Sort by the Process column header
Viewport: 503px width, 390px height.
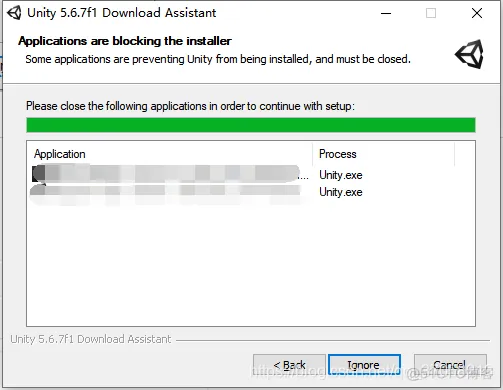[x=383, y=154]
